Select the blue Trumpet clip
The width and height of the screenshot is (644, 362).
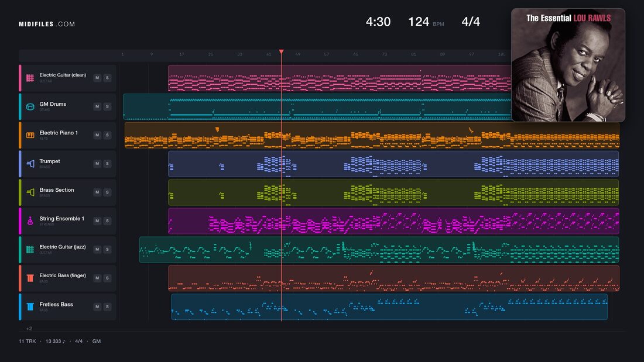pos(393,164)
